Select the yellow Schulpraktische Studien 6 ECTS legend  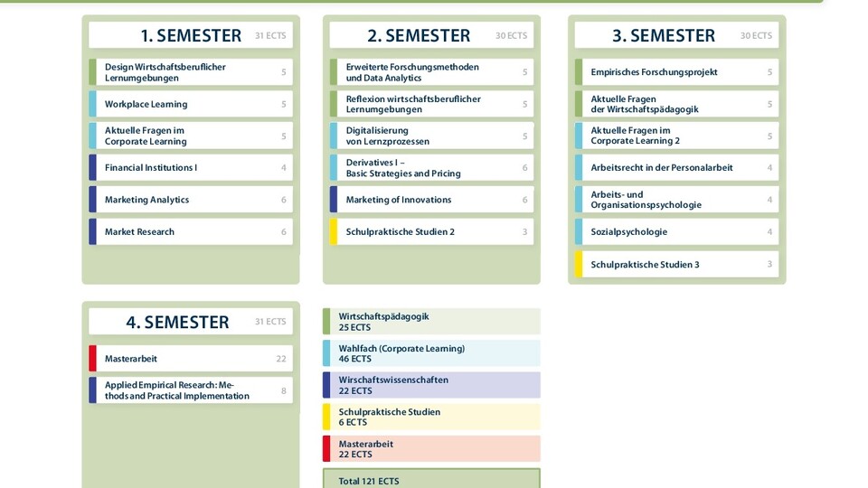pos(432,418)
